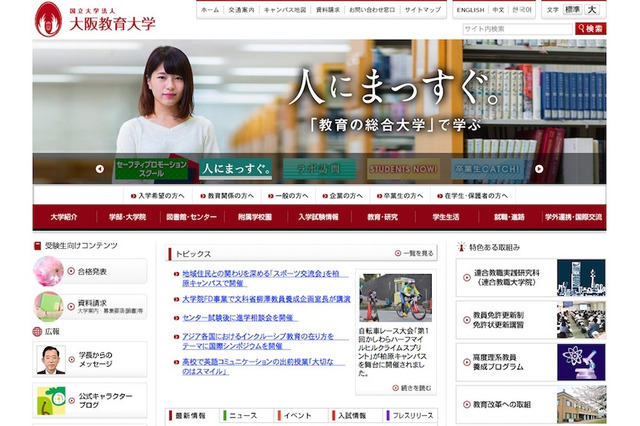Screen dimensions: 640x426
Task: Open 卒業生の方へ audience link
Action: [x=400, y=196]
